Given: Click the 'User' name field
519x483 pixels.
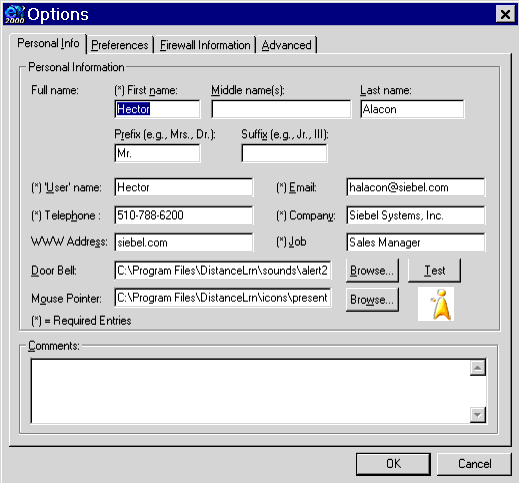Looking at the screenshot, I should 184,187.
